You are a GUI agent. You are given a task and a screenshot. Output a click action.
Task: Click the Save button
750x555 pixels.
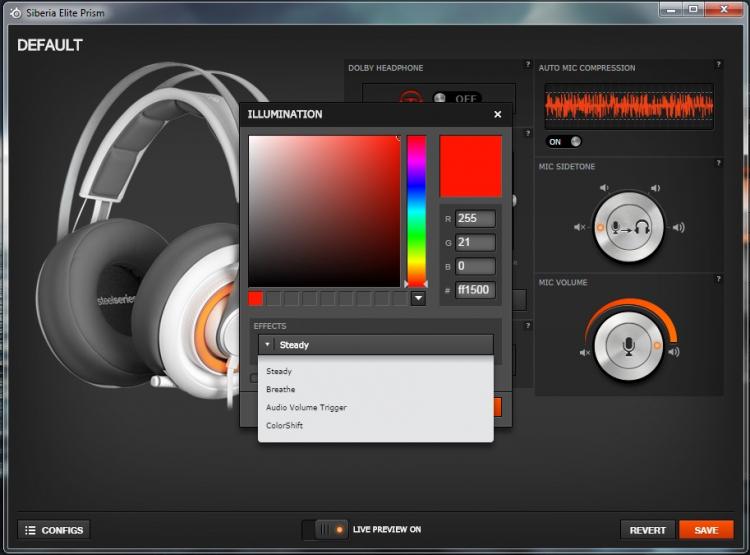tap(706, 530)
